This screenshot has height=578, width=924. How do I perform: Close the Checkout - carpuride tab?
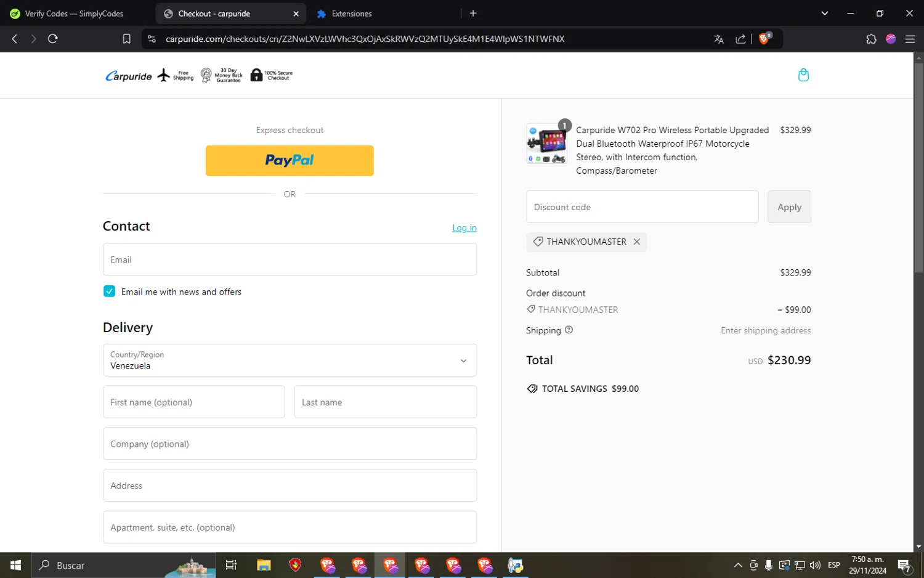(x=296, y=14)
